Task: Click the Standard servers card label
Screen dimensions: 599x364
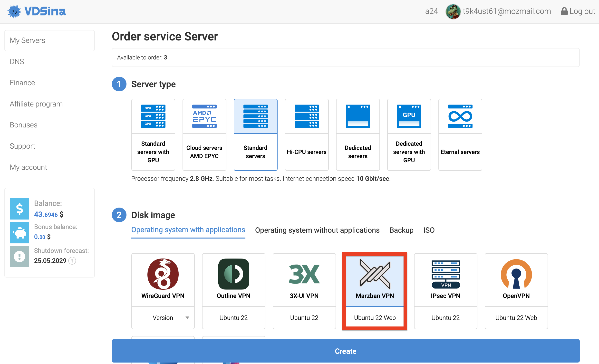Action: pos(255,152)
